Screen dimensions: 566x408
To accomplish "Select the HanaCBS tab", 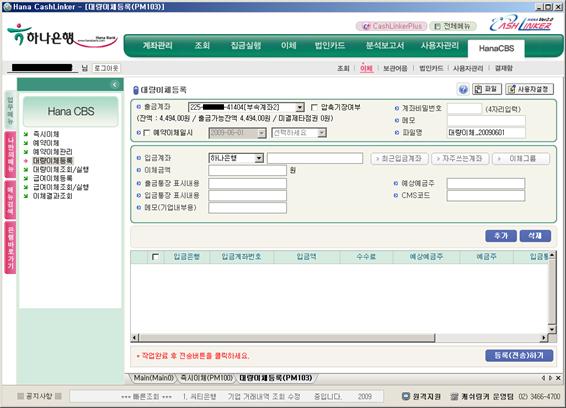I will 496,48.
